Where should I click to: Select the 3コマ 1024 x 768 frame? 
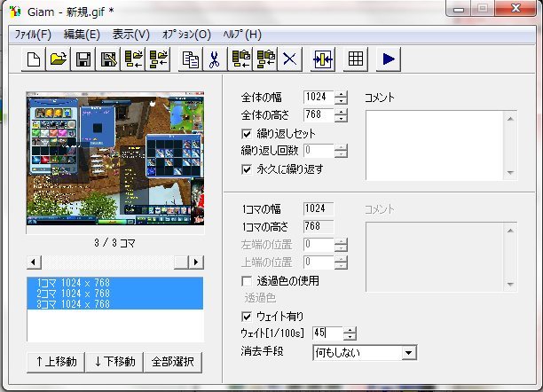point(115,304)
